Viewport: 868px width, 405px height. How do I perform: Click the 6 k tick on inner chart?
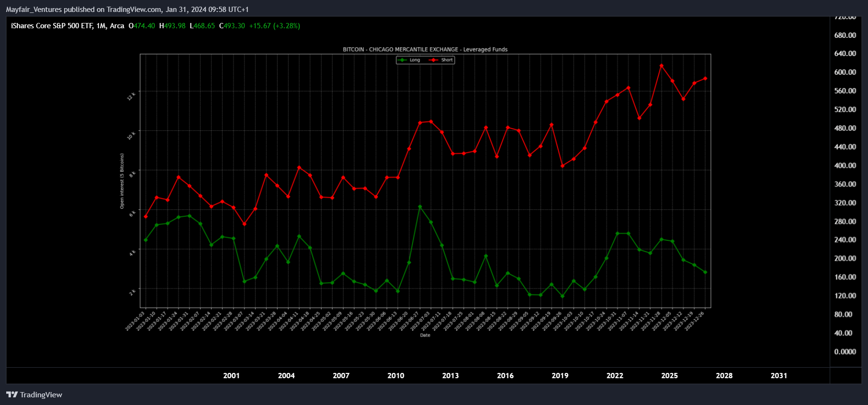(x=133, y=213)
